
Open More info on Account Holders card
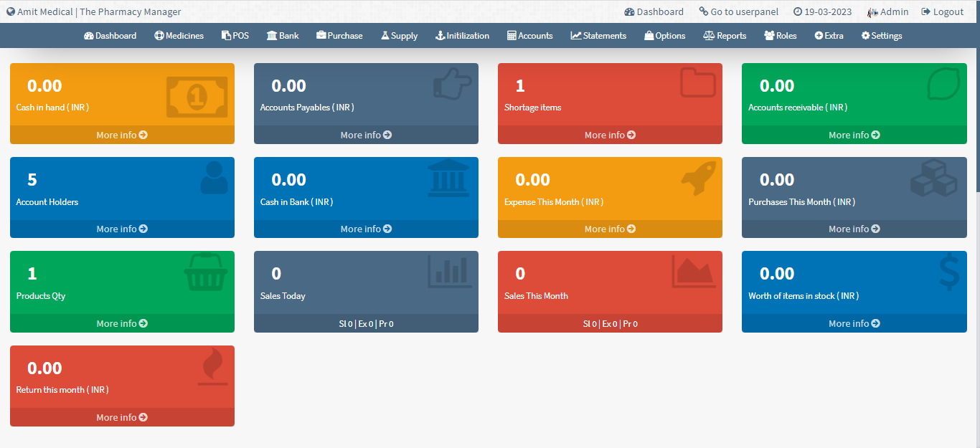pyautogui.click(x=122, y=229)
